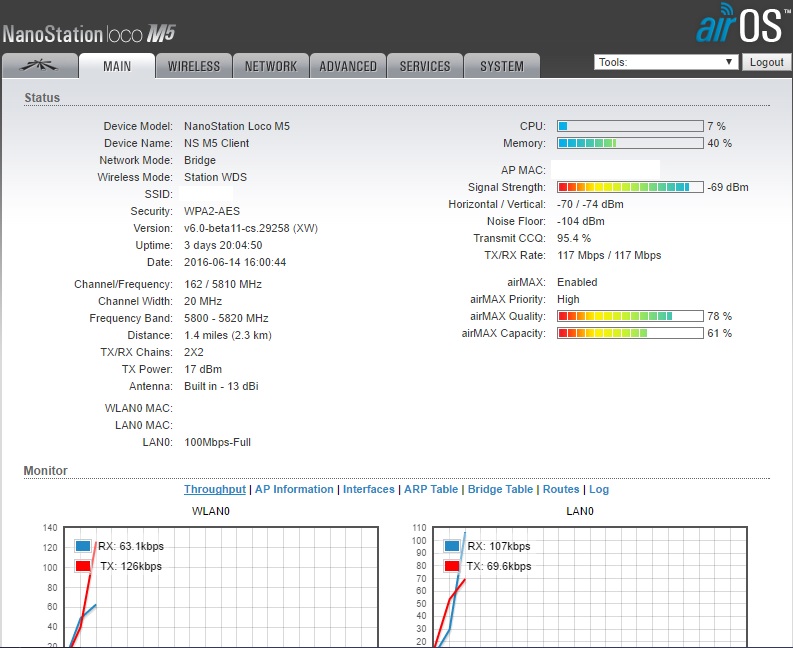Select the '117 Mbps / 117 Mbps' rate
Viewport: 793px width, 648px height.
(609, 255)
